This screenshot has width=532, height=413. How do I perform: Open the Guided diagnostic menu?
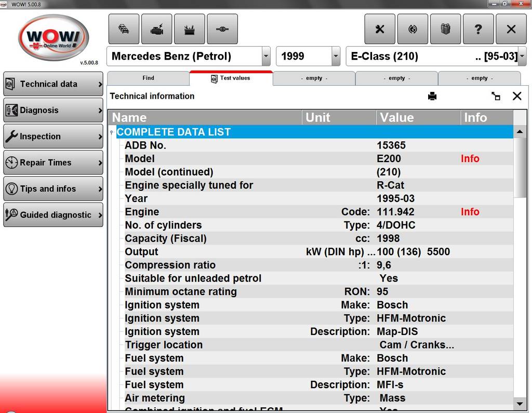tap(54, 215)
